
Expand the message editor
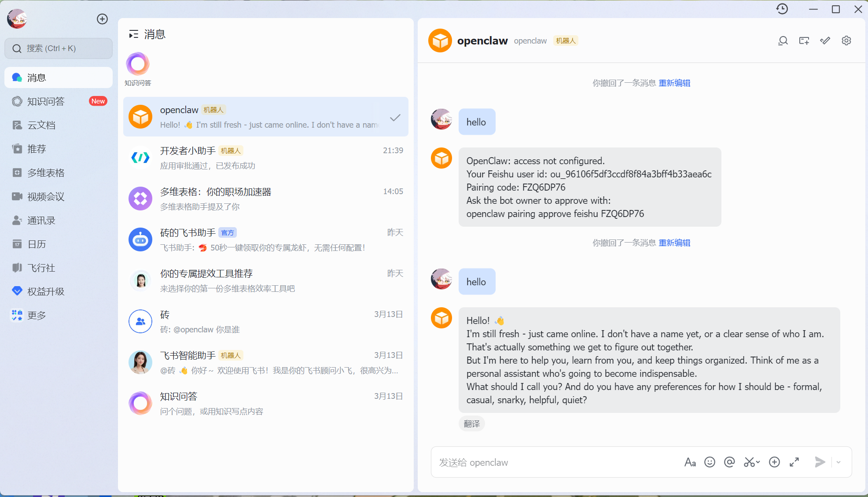[x=794, y=462]
